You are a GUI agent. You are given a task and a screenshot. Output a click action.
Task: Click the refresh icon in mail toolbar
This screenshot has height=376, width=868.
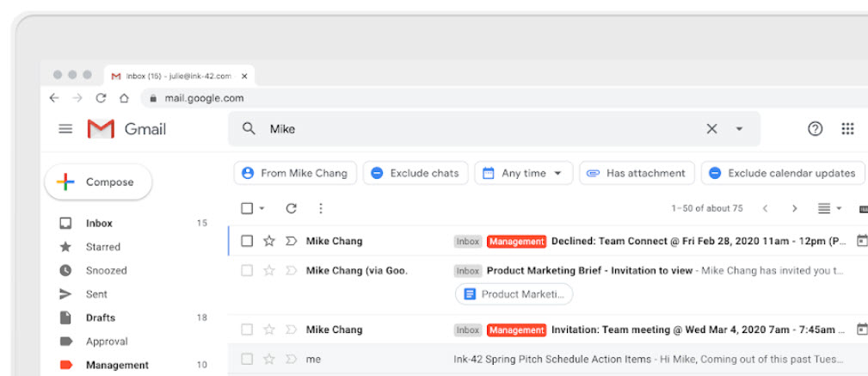coord(291,208)
